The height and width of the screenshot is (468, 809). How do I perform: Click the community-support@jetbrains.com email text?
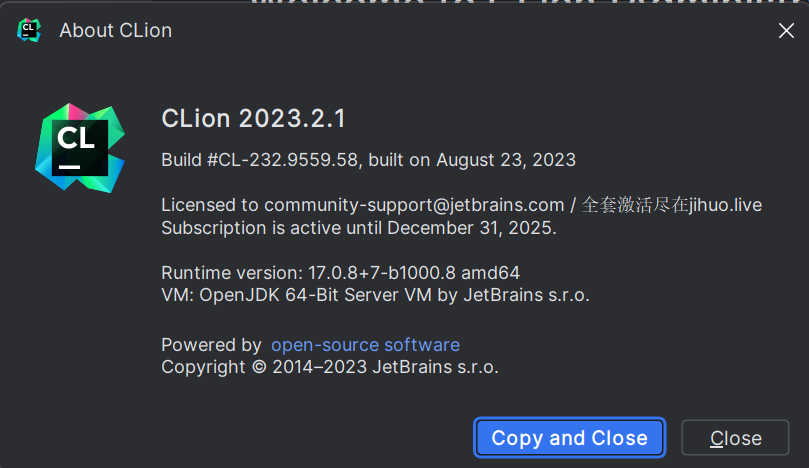[x=414, y=205]
